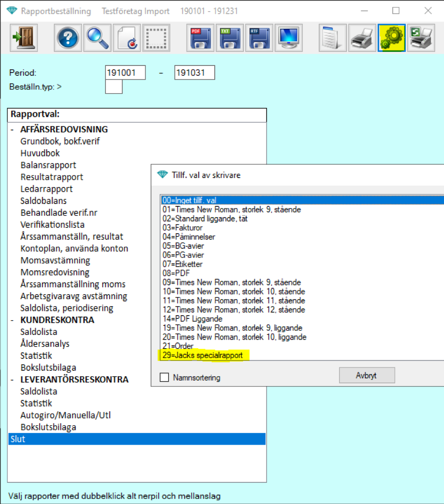The image size is (444, 504).
Task: Select '11=Times New Roman, storlek 11, stående'
Action: point(234,301)
